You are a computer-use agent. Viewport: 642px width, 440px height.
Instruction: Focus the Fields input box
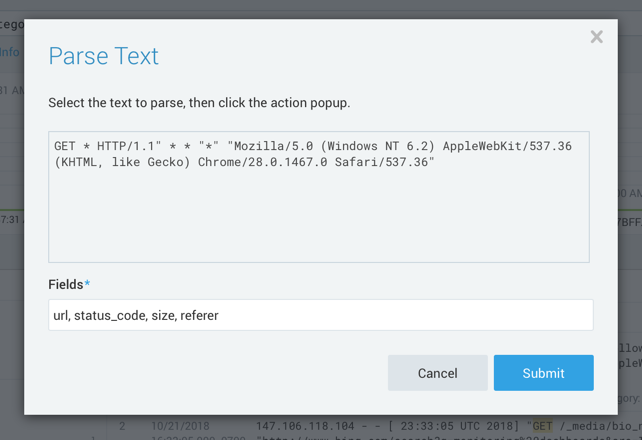pos(320,315)
